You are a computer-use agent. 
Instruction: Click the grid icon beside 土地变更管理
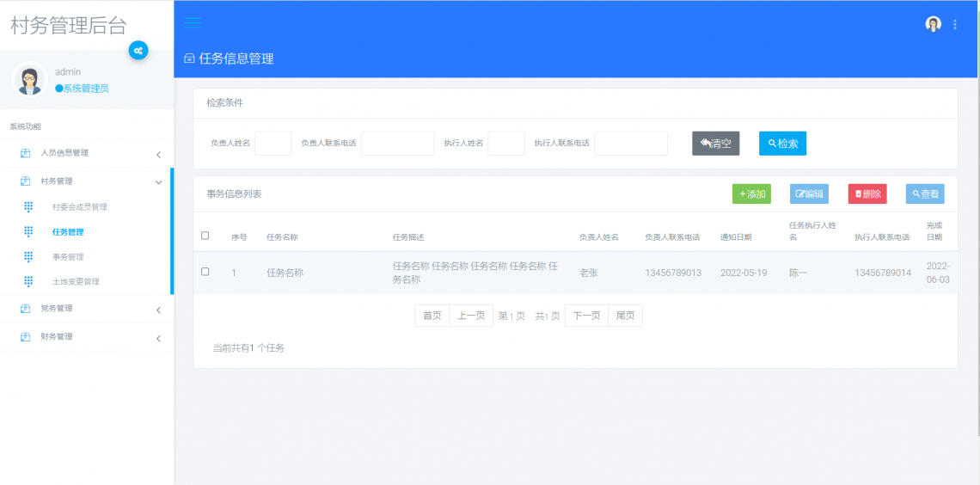(x=28, y=282)
